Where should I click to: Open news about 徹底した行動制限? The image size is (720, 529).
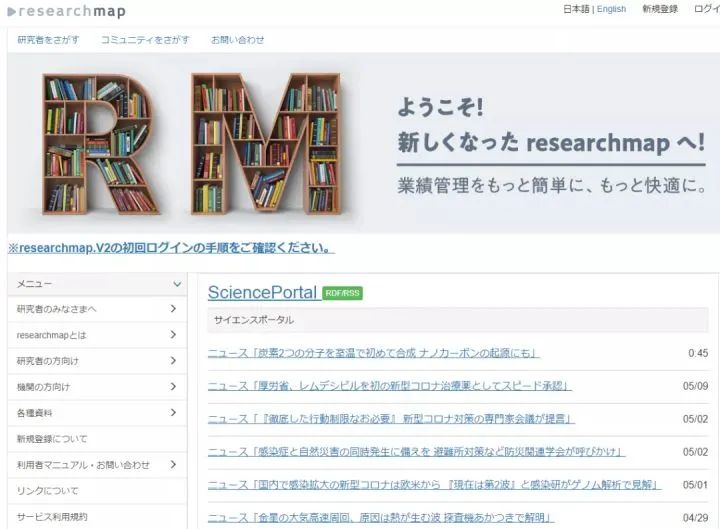point(391,419)
